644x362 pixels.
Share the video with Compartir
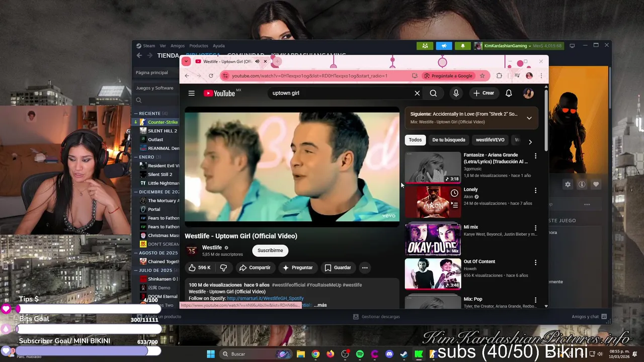tap(255, 267)
